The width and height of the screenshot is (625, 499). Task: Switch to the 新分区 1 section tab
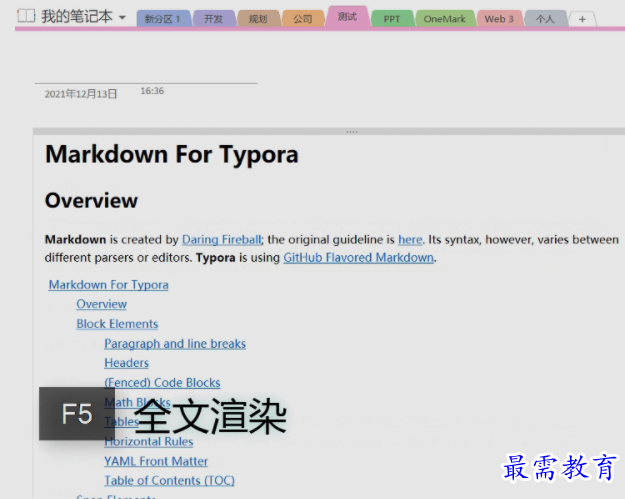coord(163,19)
